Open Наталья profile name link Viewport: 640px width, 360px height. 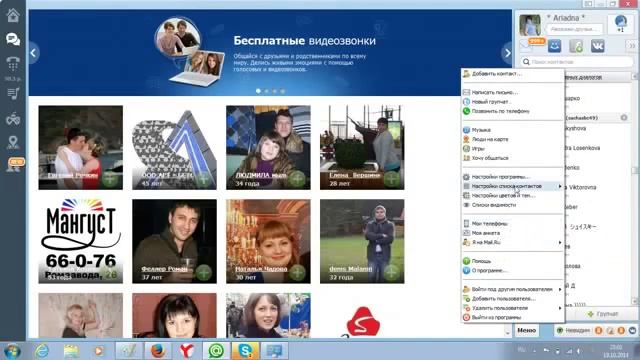[261, 269]
